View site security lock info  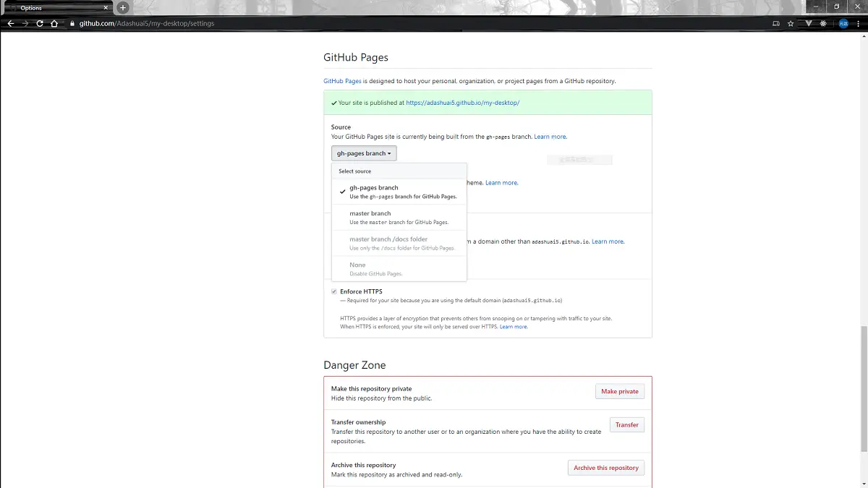[x=72, y=23]
